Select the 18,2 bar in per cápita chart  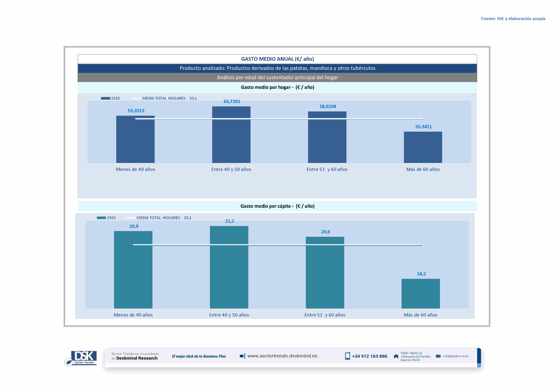click(421, 294)
